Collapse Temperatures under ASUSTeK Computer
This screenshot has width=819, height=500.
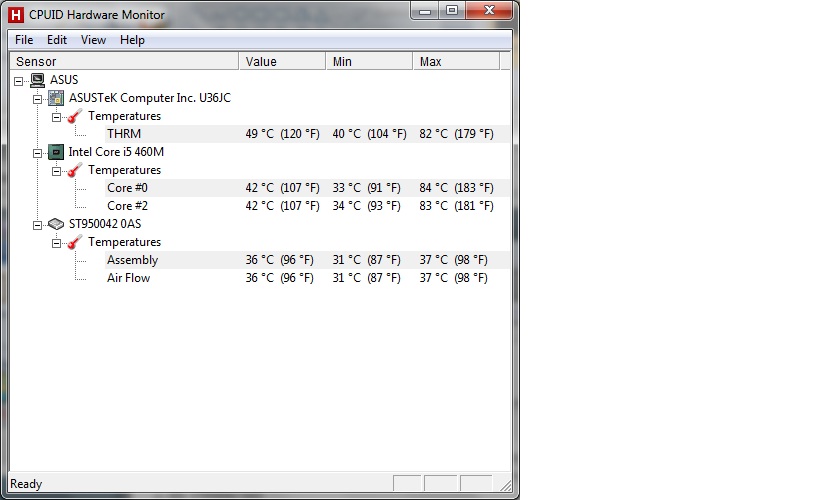coord(56,117)
